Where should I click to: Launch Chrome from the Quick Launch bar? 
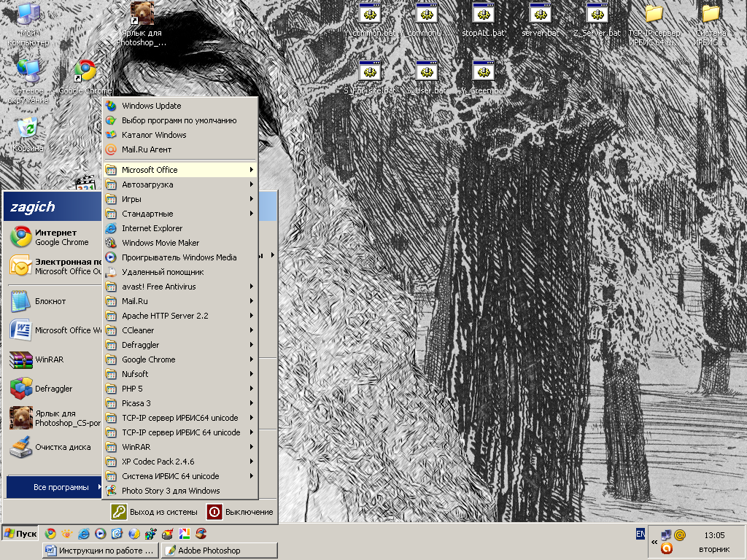point(50,534)
